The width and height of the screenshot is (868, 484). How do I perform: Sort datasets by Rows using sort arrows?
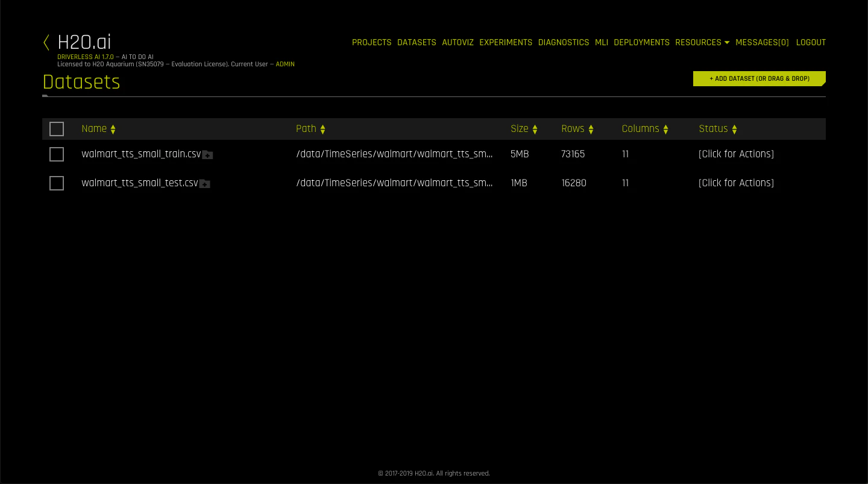[x=591, y=129]
